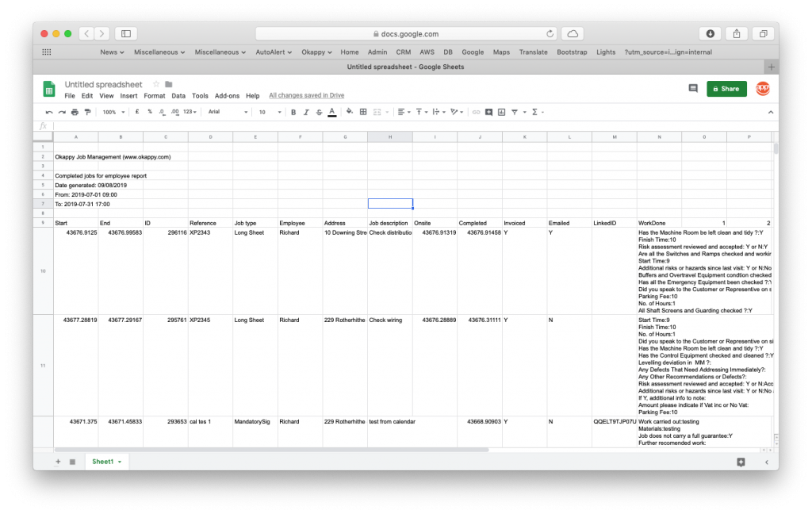Create a filter with the funnel icon
812x514 pixels.
[x=514, y=112]
